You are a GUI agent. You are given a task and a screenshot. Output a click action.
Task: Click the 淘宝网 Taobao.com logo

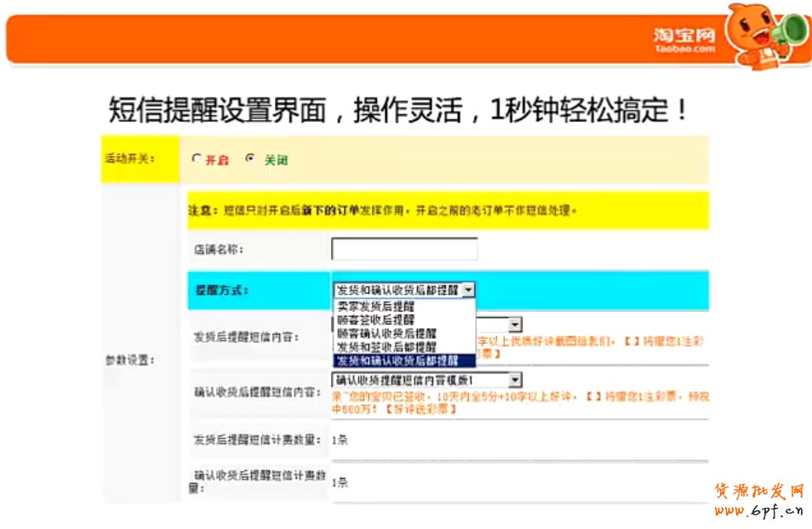click(x=684, y=39)
